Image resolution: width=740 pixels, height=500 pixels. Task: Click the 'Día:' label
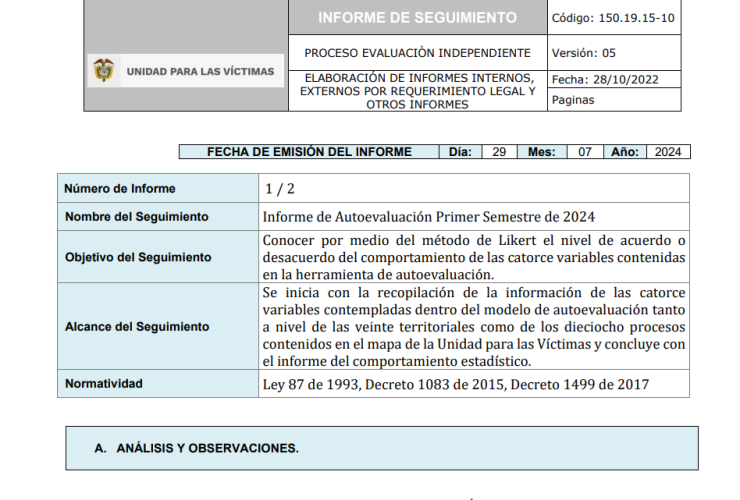[460, 152]
